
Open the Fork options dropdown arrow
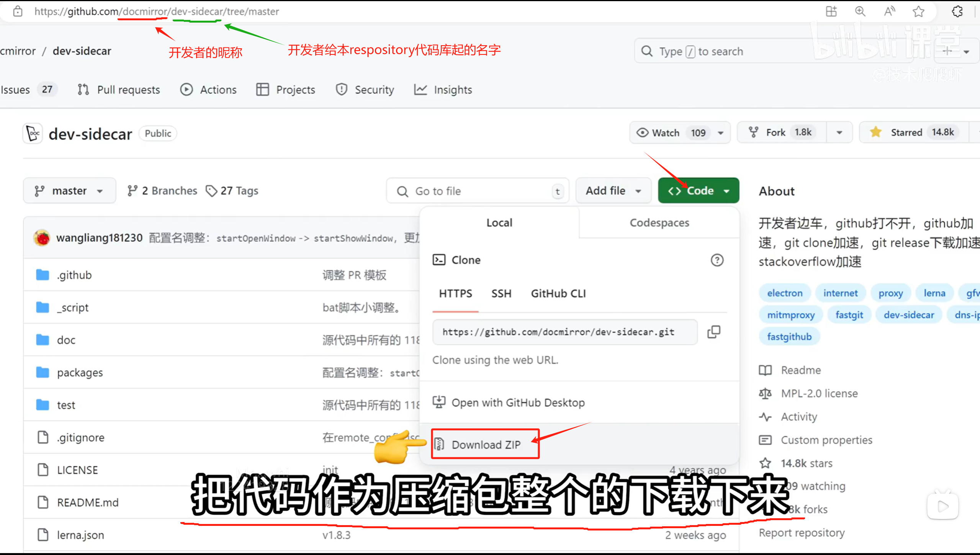[839, 133]
